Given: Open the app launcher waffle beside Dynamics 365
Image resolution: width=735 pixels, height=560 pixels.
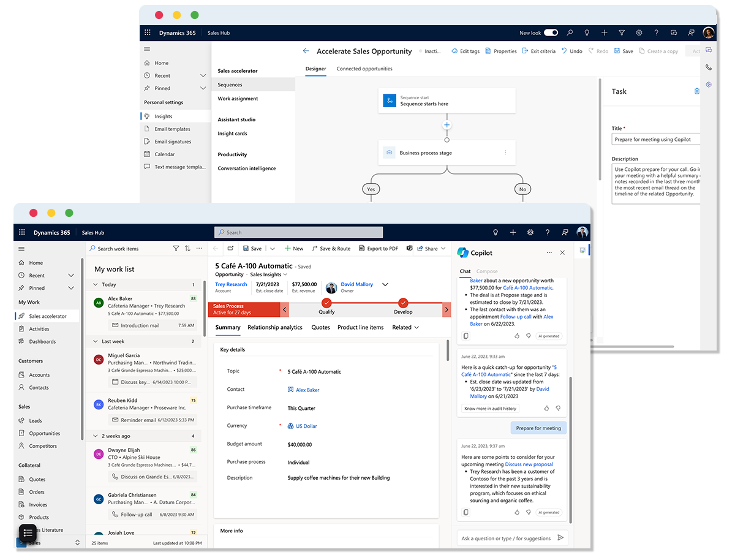Looking at the screenshot, I should [22, 233].
